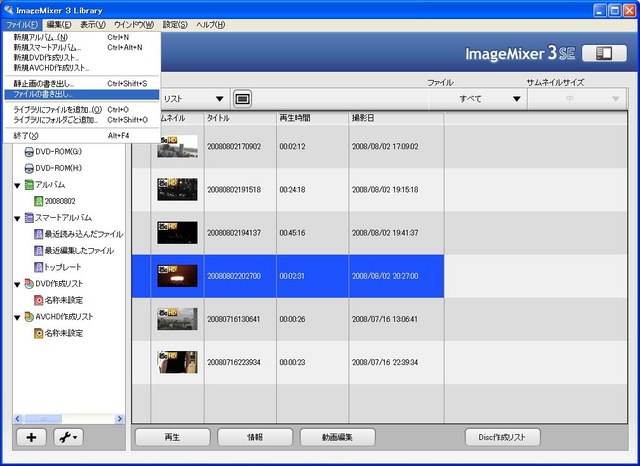This screenshot has height=466, width=640.
Task: Open the 設定(S) menu
Action: click(x=175, y=25)
